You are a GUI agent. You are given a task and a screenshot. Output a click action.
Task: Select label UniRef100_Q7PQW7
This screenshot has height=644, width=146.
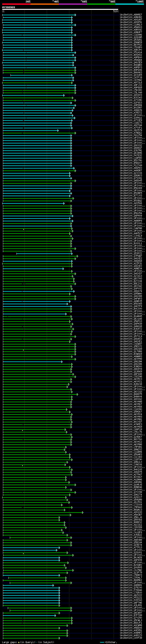pyautogui.click(x=131, y=256)
